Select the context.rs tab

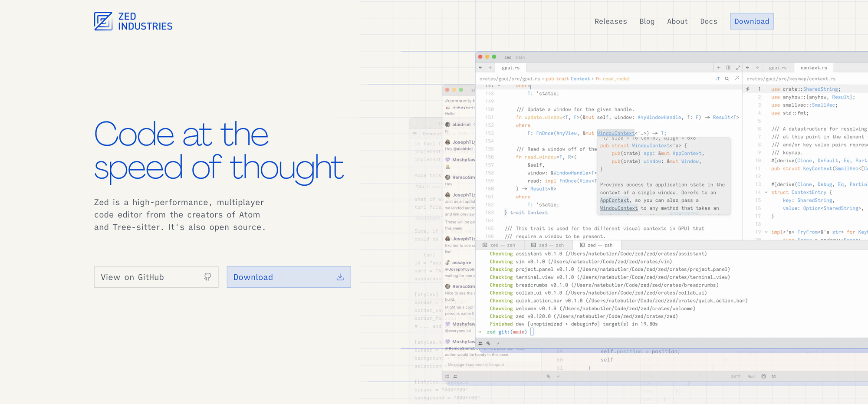point(814,68)
